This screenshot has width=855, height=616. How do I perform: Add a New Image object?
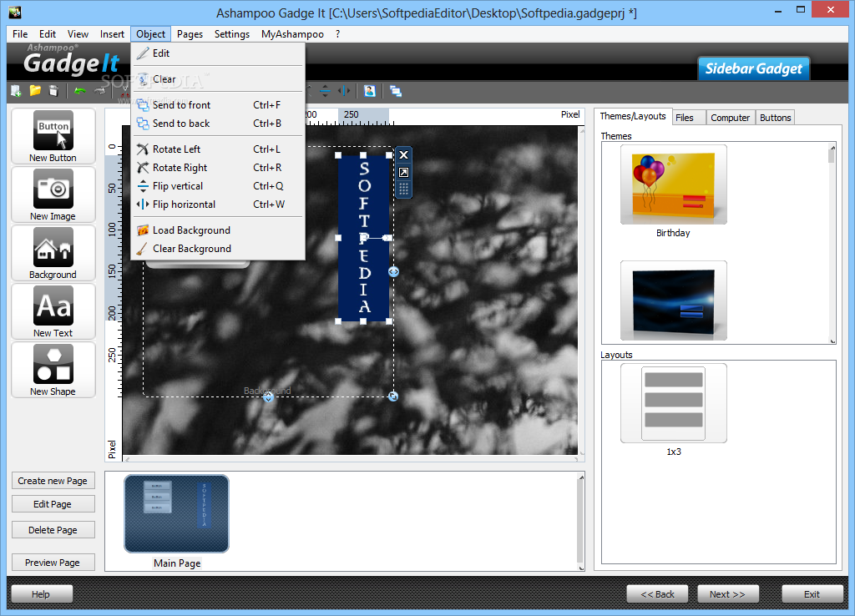click(53, 194)
